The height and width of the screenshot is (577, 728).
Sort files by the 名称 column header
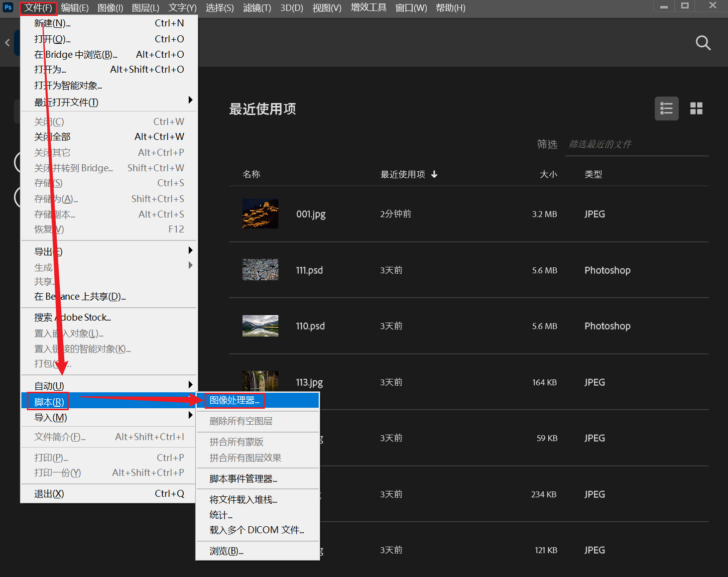251,174
